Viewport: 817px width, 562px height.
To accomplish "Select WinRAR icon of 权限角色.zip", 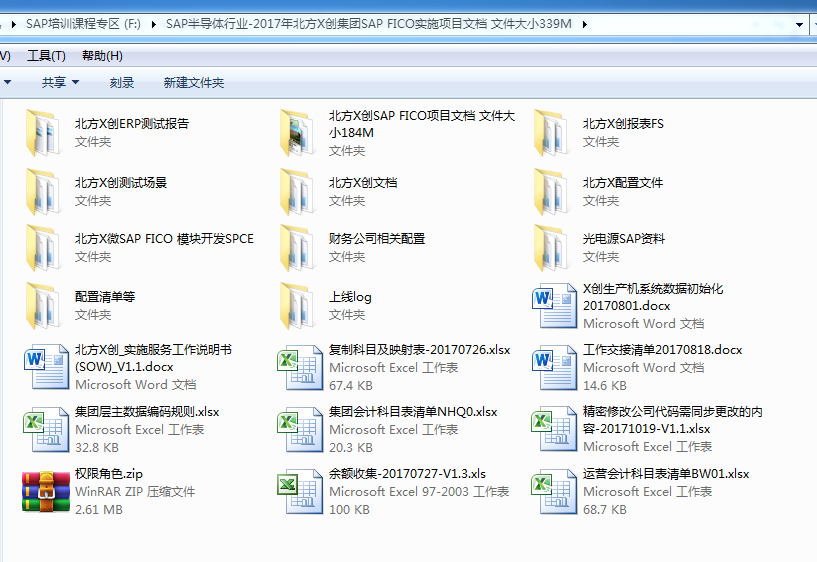I will point(46,491).
